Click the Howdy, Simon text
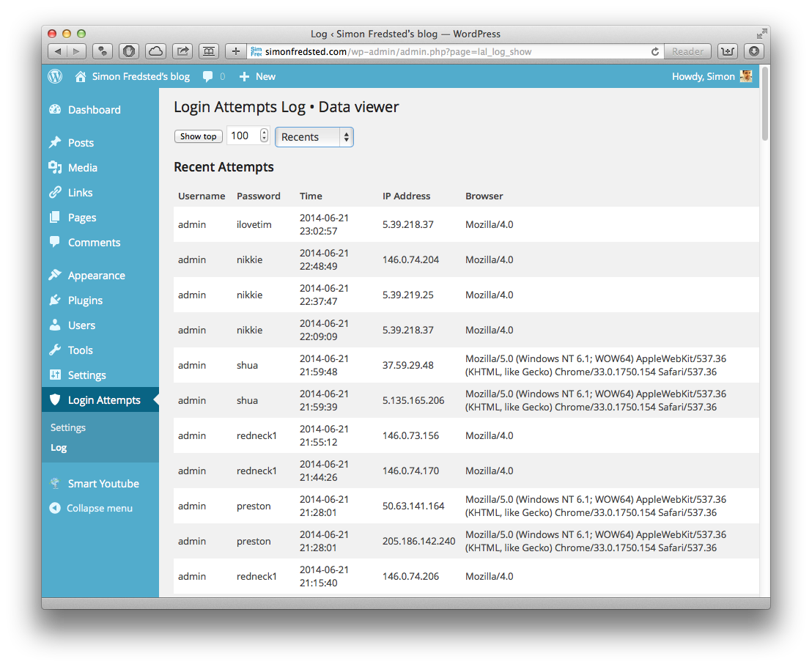 click(x=704, y=77)
